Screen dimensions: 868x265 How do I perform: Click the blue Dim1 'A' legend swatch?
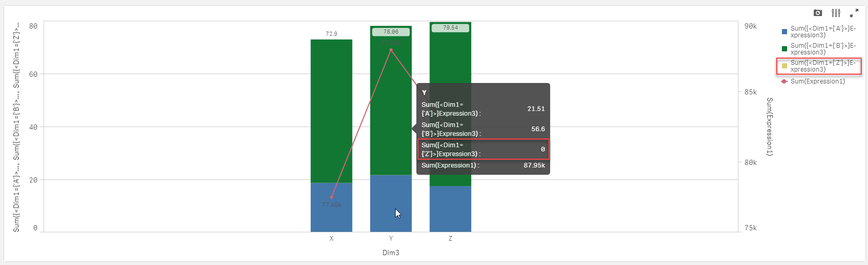pyautogui.click(x=785, y=32)
